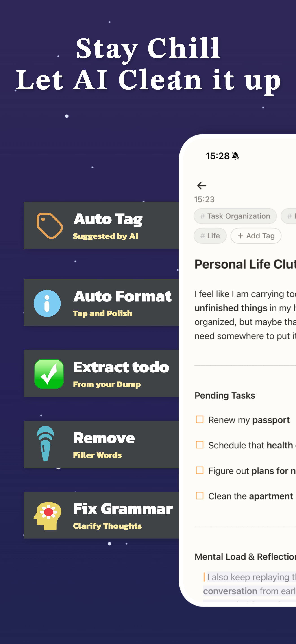Viewport: 296px width, 644px height.
Task: Click the Personal Life Clutter note title
Action: click(243, 264)
